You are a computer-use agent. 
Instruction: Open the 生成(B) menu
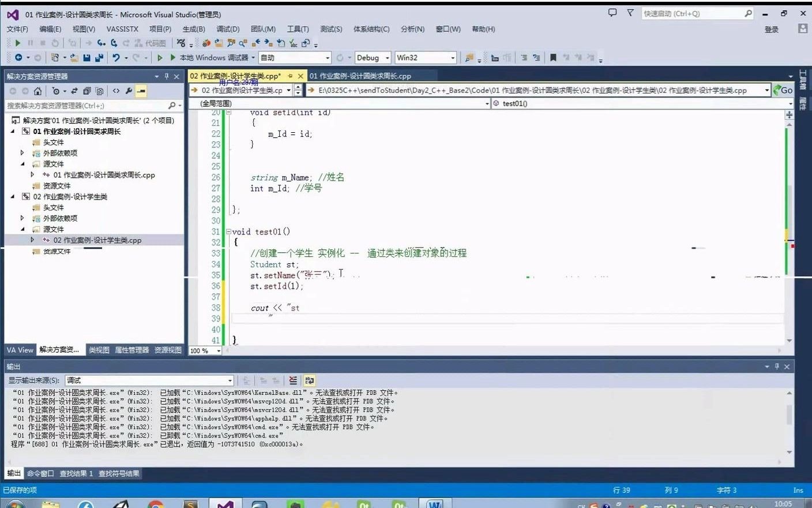click(194, 29)
